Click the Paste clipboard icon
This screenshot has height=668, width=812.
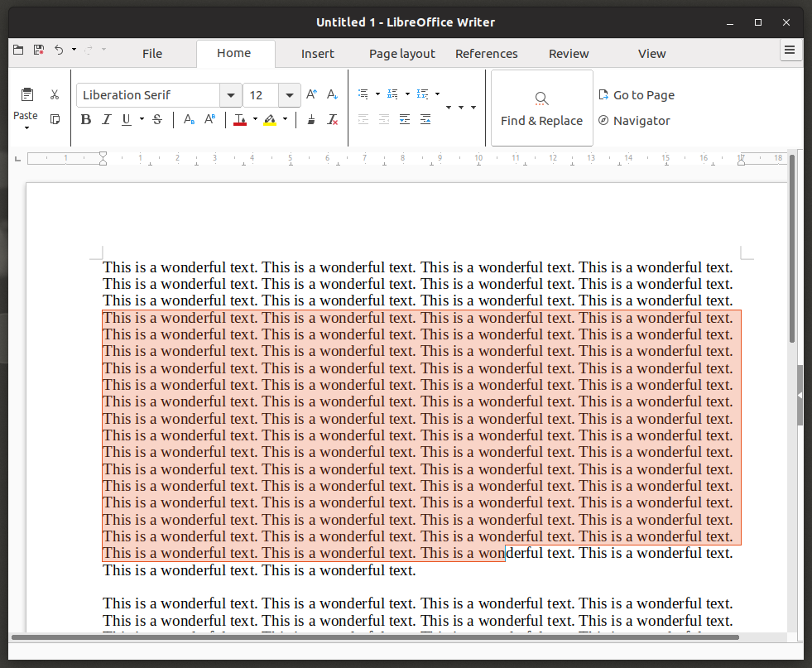pyautogui.click(x=27, y=94)
